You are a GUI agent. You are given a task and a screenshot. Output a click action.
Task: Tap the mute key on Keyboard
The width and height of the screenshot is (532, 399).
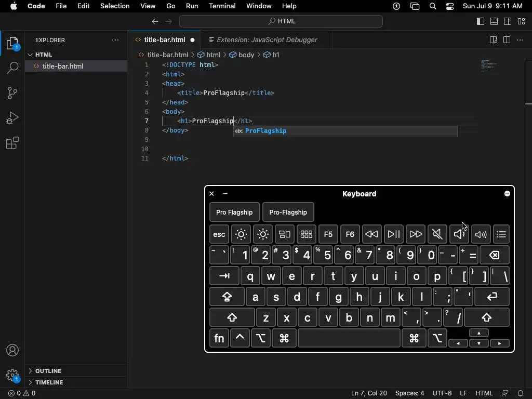[x=437, y=234]
